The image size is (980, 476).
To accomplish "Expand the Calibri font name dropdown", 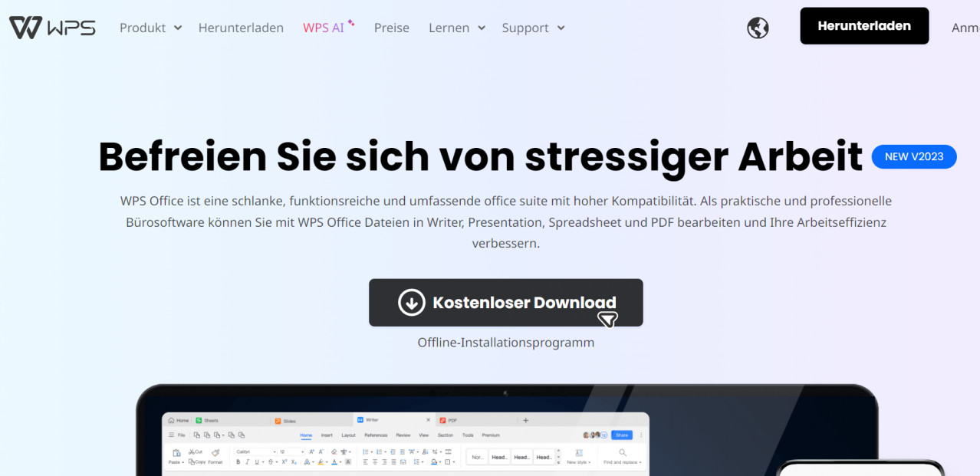I will tap(274, 451).
